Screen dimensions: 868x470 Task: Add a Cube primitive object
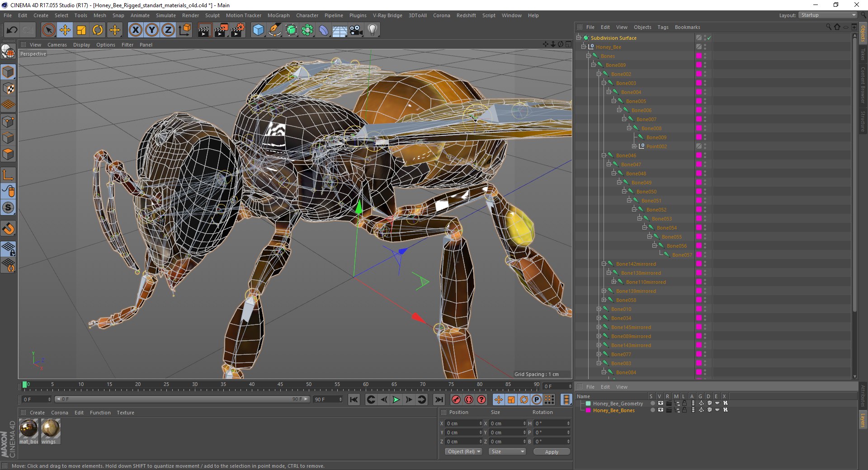[258, 30]
